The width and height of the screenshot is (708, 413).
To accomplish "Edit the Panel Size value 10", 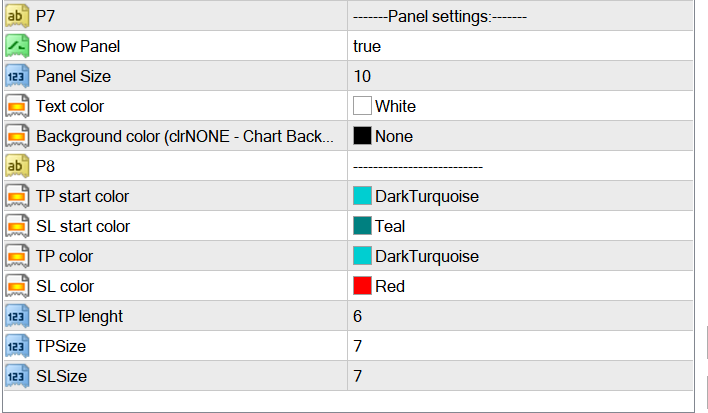I will tap(520, 76).
